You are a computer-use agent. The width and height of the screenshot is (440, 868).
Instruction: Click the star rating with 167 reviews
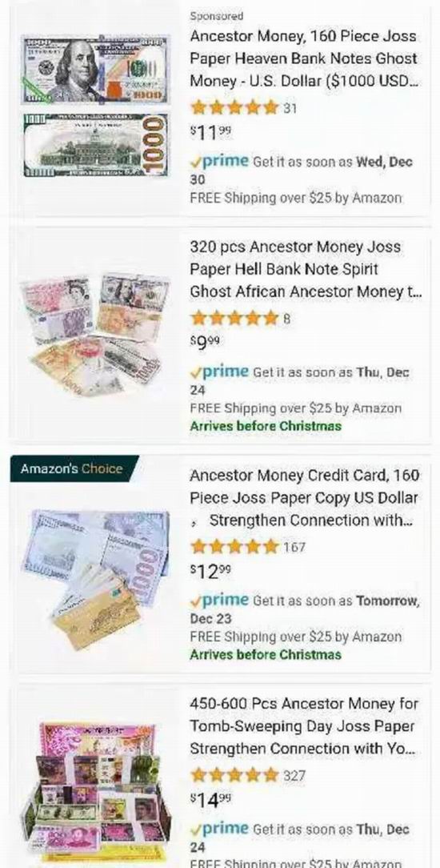click(x=234, y=547)
